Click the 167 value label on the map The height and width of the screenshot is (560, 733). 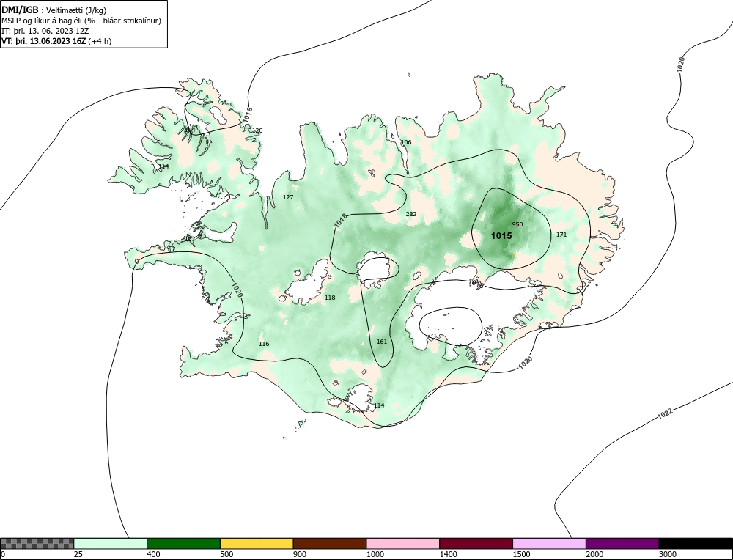pos(191,239)
